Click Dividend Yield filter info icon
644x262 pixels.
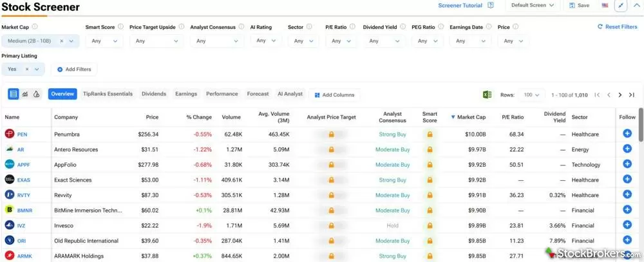pyautogui.click(x=403, y=26)
